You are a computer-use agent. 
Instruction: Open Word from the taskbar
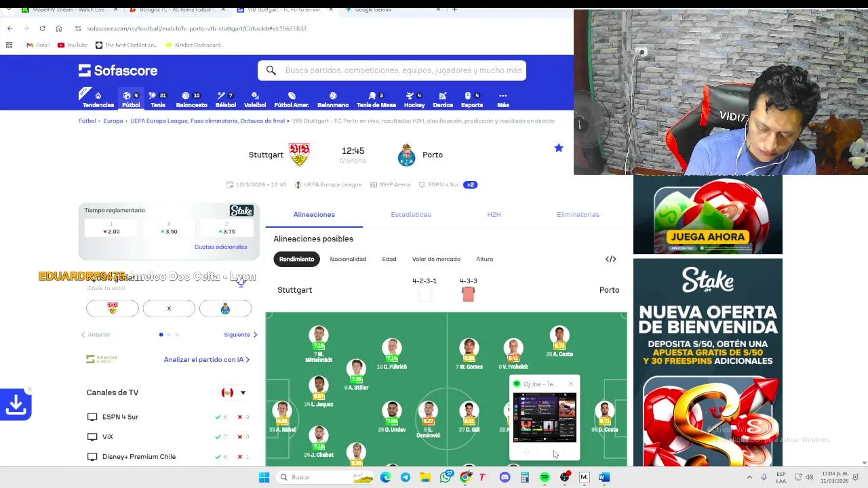[x=604, y=477]
